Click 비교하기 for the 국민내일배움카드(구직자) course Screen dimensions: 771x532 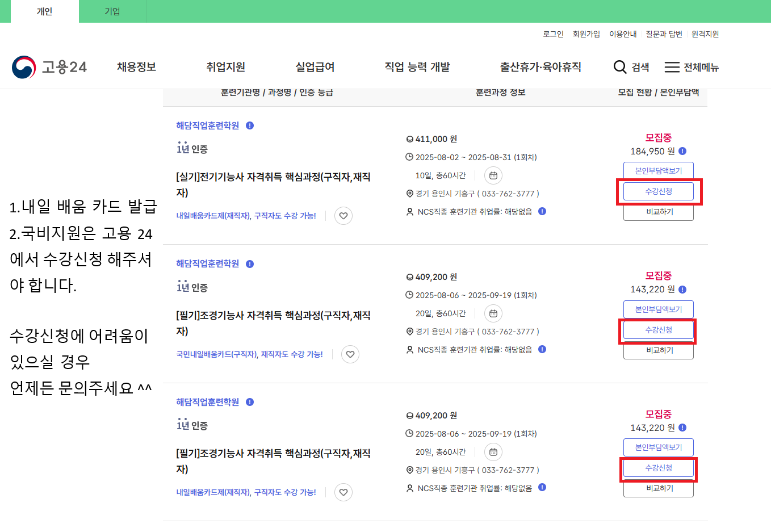coord(659,350)
